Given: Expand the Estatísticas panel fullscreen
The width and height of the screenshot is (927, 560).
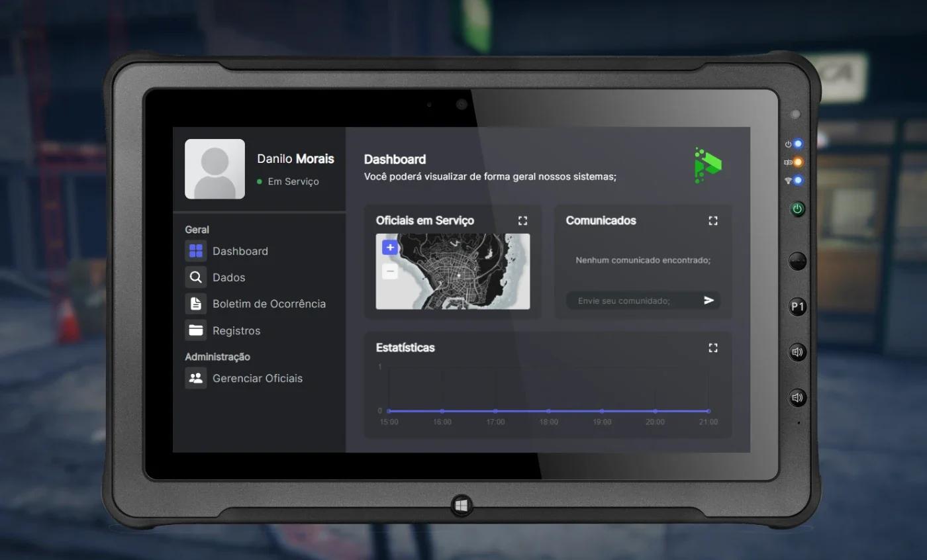Looking at the screenshot, I should 713,348.
